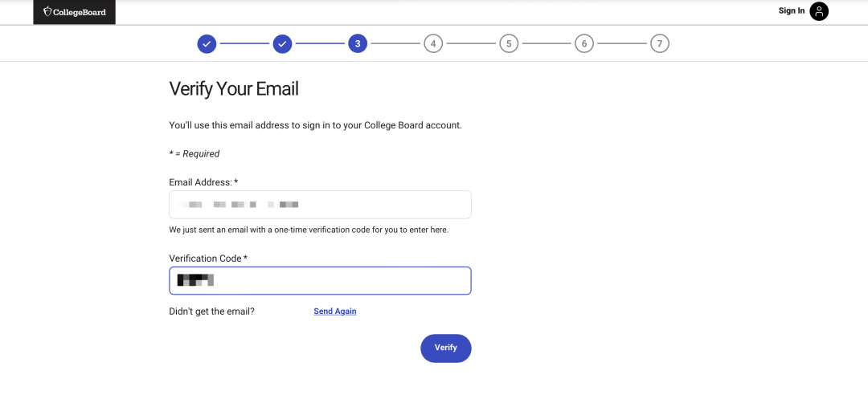
Task: Click the Sign In text in header
Action: [791, 11]
